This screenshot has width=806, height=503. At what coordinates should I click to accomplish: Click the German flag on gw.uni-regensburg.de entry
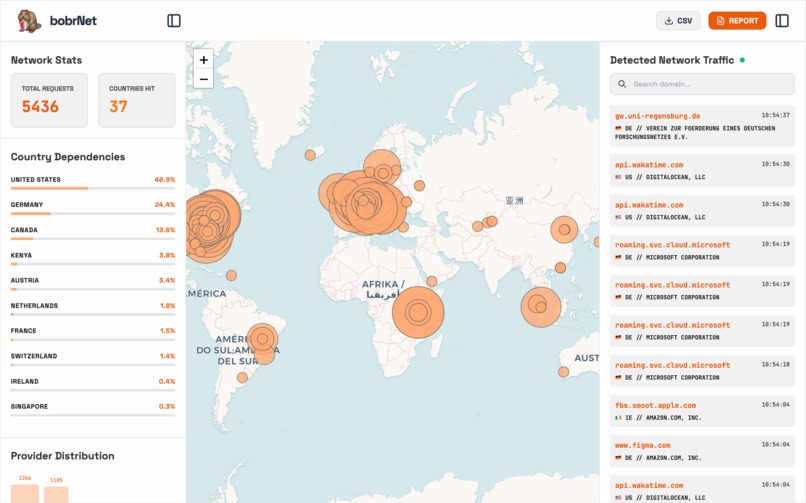618,128
